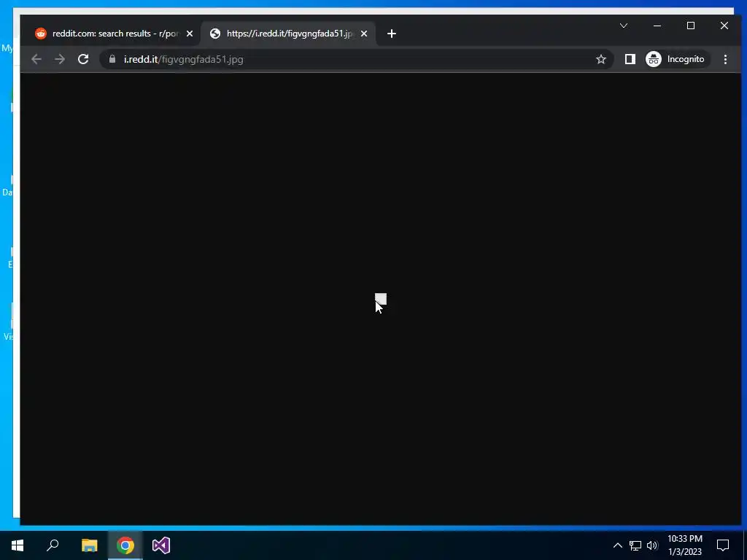
Task: Maximize the Chrome window
Action: click(x=691, y=26)
